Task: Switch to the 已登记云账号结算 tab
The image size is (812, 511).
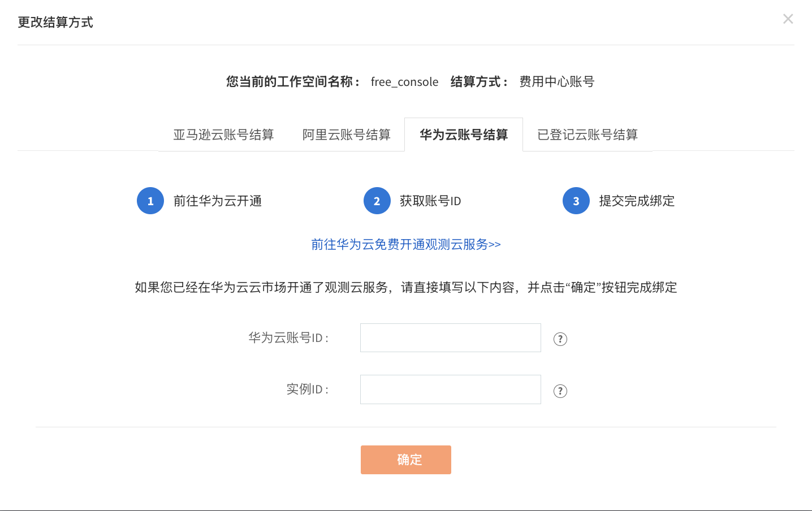Action: pyautogui.click(x=588, y=135)
